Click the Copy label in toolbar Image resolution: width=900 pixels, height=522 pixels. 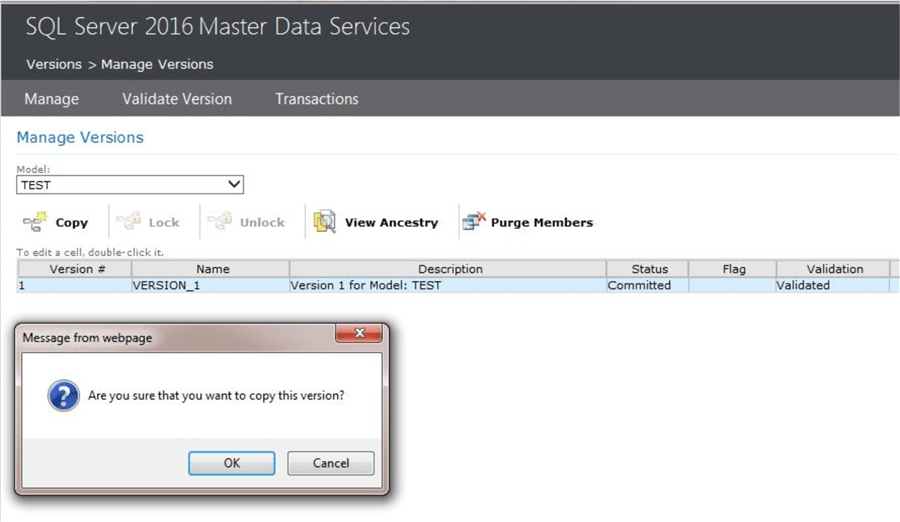(x=72, y=223)
